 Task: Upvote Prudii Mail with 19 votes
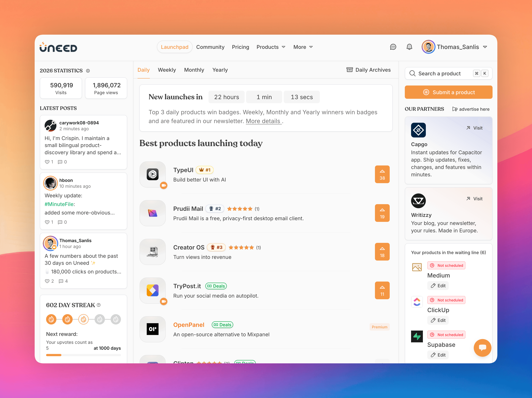tap(382, 213)
